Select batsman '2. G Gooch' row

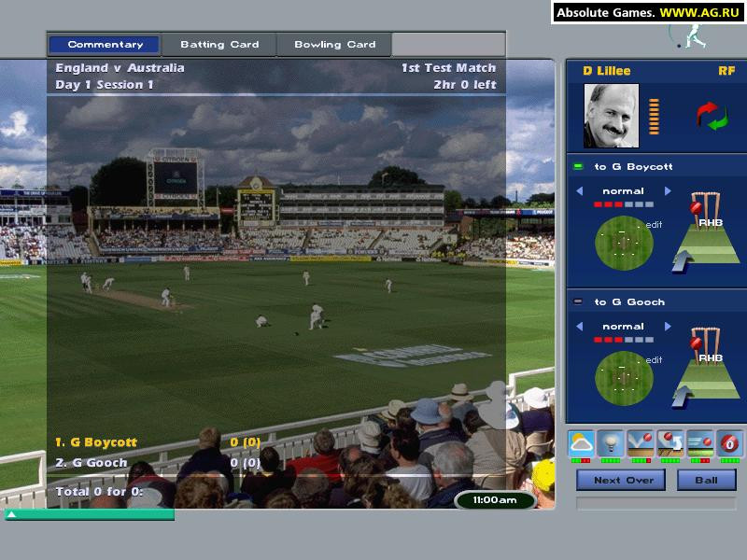(158, 462)
